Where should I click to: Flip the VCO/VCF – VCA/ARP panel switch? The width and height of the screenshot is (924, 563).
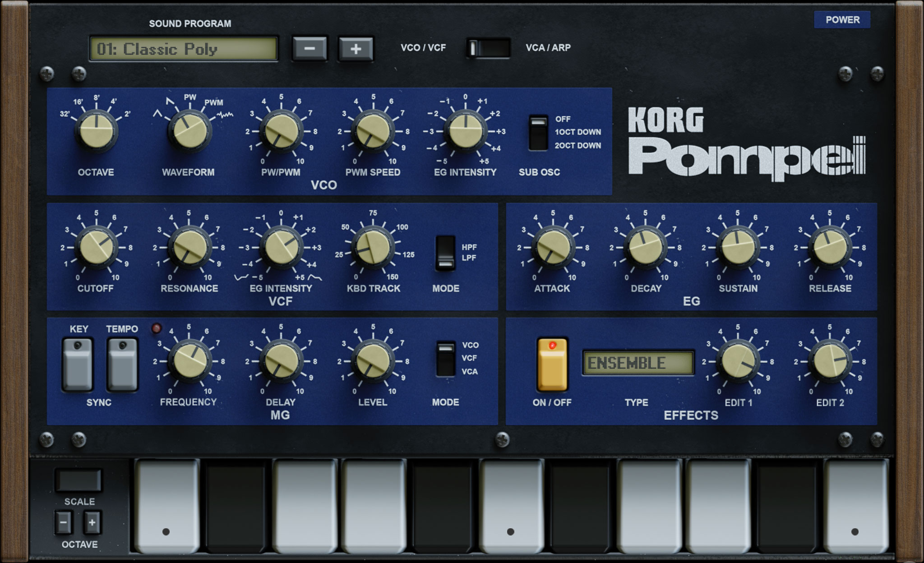(488, 48)
